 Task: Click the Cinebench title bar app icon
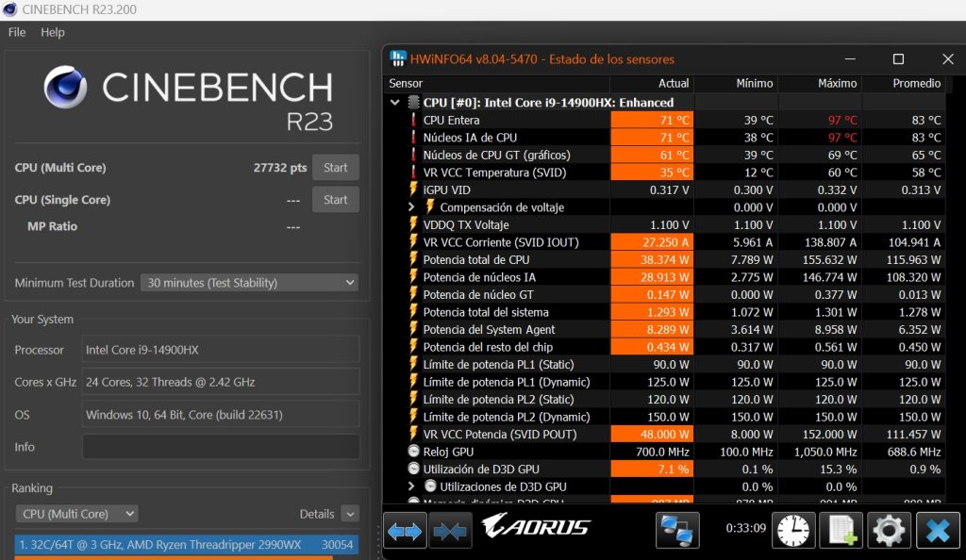coord(9,9)
